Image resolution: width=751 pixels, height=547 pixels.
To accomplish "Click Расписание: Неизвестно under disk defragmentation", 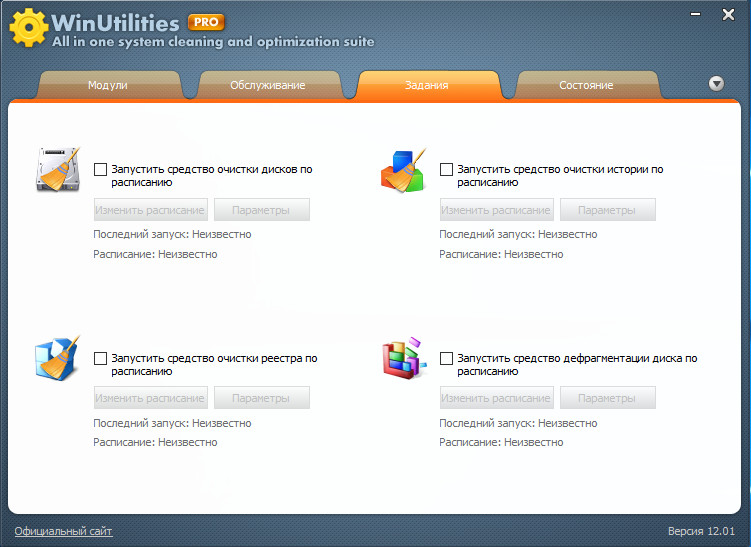I will (501, 442).
